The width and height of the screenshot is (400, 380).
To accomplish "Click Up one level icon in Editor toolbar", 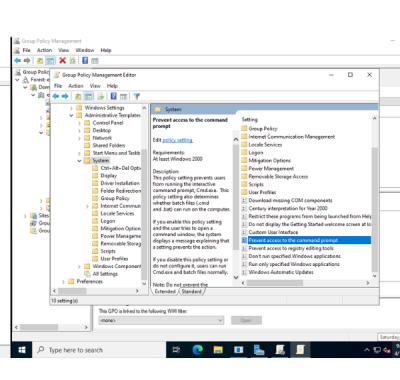I will (x=78, y=96).
